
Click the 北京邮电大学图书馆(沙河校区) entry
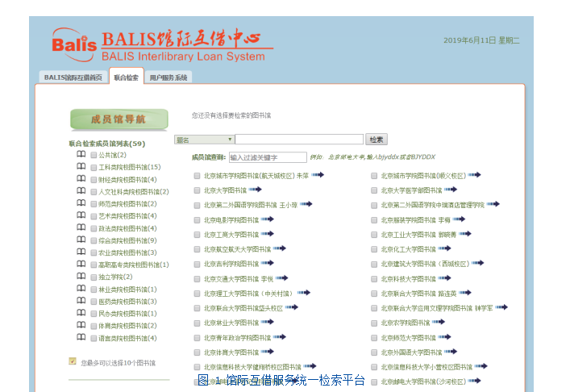click(423, 382)
